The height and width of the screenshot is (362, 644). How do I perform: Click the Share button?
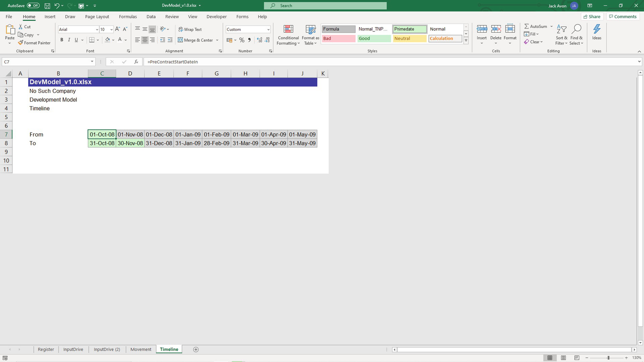[592, 17]
